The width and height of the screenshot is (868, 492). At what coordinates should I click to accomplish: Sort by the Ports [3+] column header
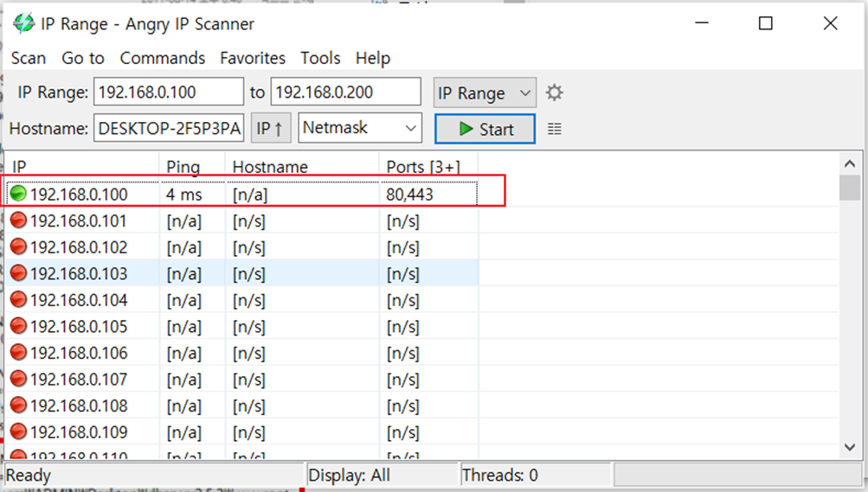429,166
